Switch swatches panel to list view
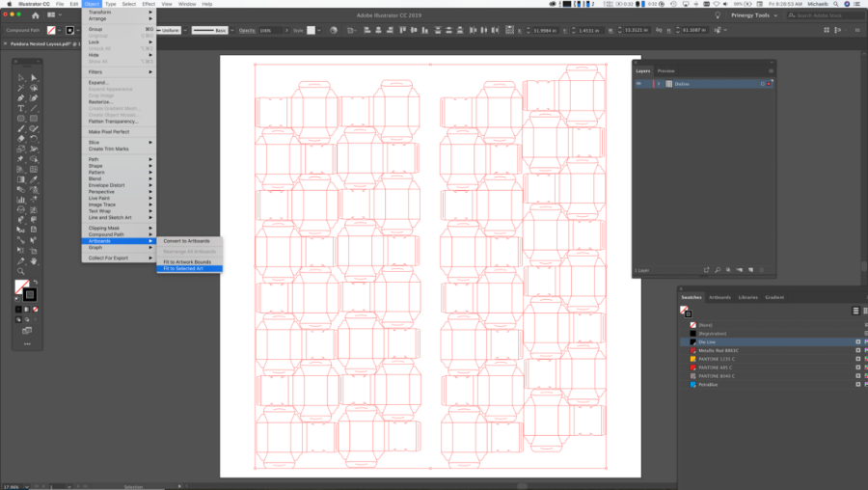 pyautogui.click(x=855, y=311)
